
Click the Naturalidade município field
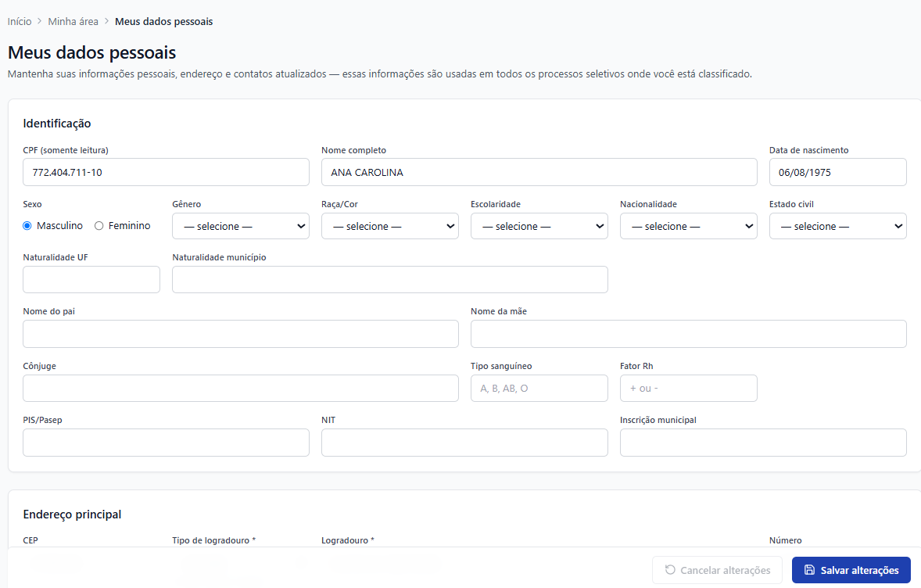(x=390, y=280)
